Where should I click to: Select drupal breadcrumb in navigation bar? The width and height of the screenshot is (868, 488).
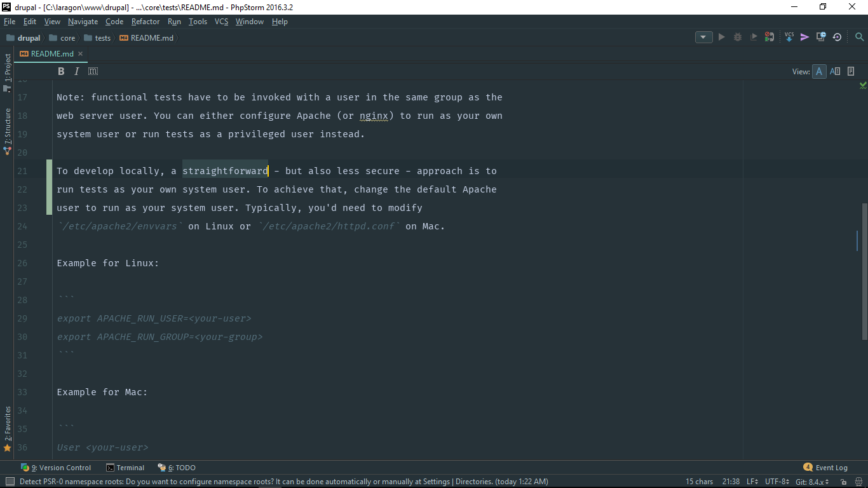coord(24,38)
